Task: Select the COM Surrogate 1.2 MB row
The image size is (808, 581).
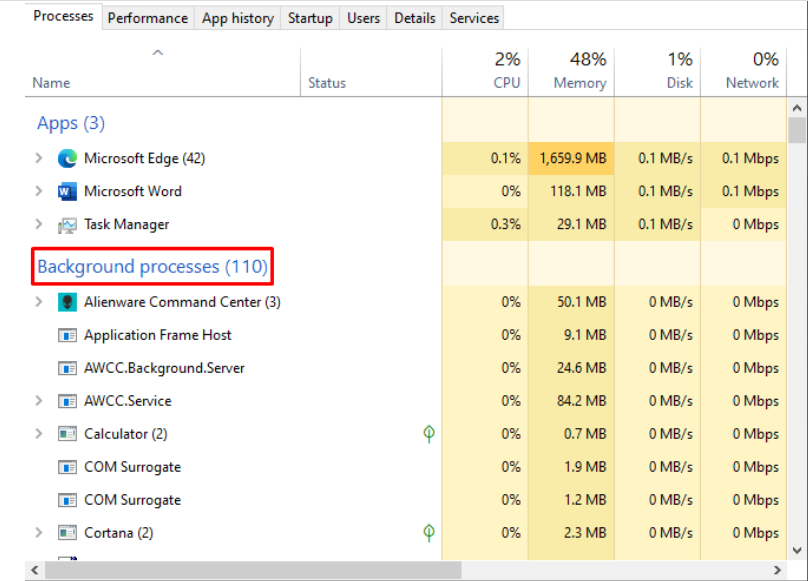Action: tap(406, 500)
